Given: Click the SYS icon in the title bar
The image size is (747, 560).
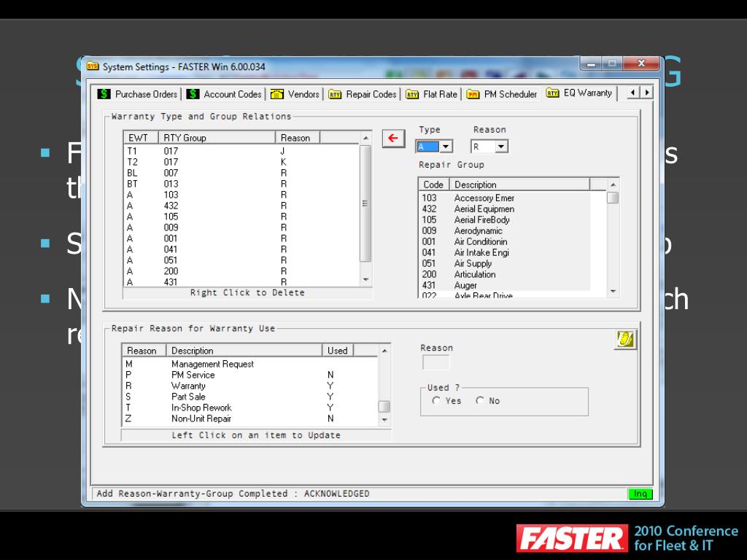Looking at the screenshot, I should coord(93,66).
